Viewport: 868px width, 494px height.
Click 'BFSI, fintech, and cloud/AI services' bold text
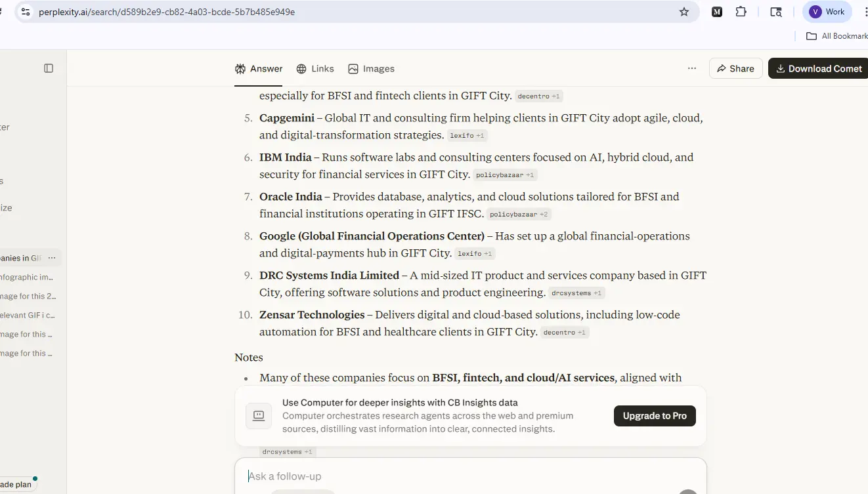pyautogui.click(x=523, y=378)
